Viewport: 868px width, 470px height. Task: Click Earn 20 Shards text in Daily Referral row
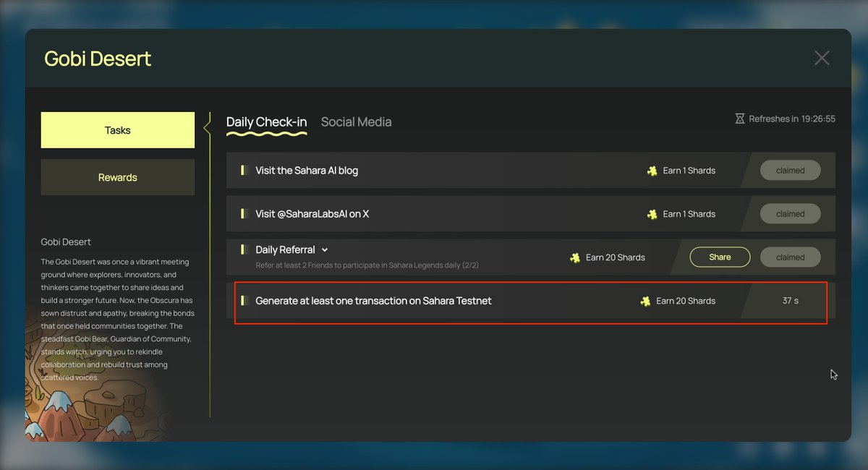[616, 257]
